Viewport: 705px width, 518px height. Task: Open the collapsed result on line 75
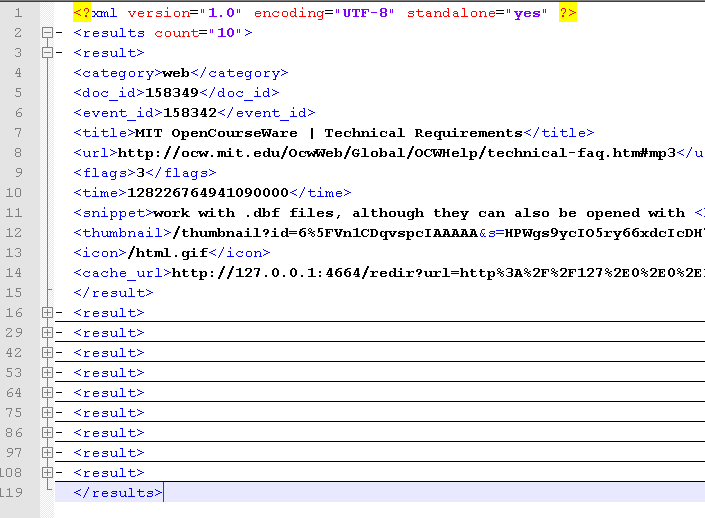[x=47, y=413]
